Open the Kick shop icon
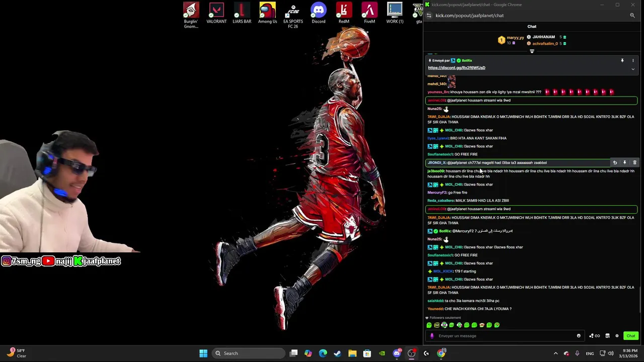Image resolution: width=644 pixels, height=362 pixels. [x=607, y=336]
